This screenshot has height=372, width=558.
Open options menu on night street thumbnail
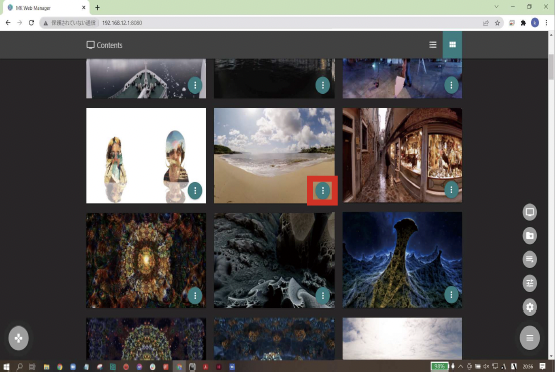click(x=451, y=85)
